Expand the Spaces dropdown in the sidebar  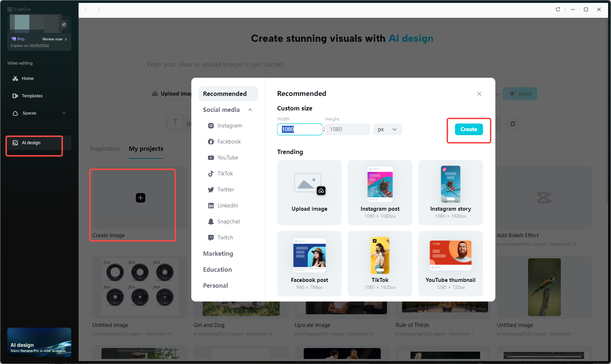[64, 113]
